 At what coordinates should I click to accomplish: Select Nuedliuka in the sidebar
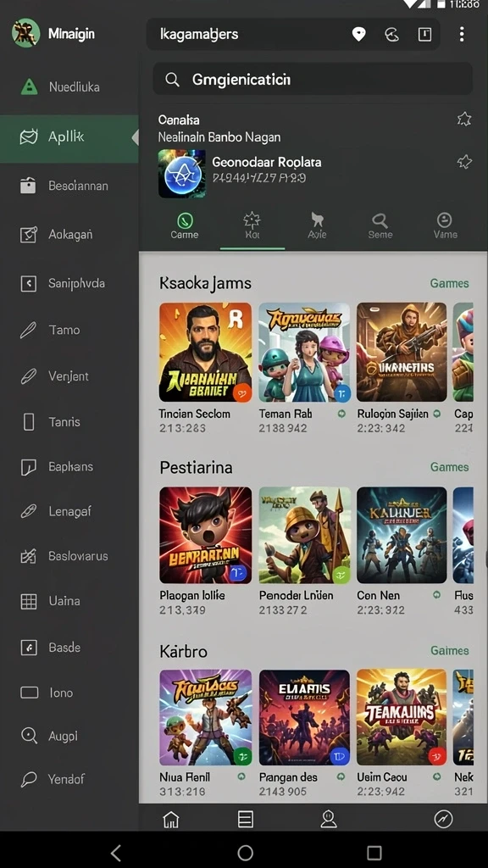pos(69,87)
